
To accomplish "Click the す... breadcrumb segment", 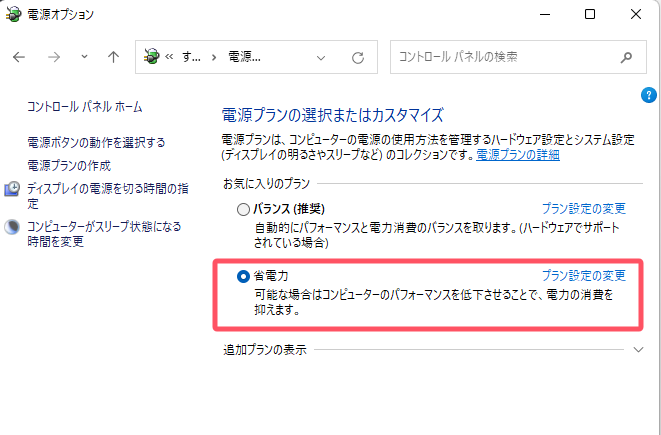I will 191,57.
